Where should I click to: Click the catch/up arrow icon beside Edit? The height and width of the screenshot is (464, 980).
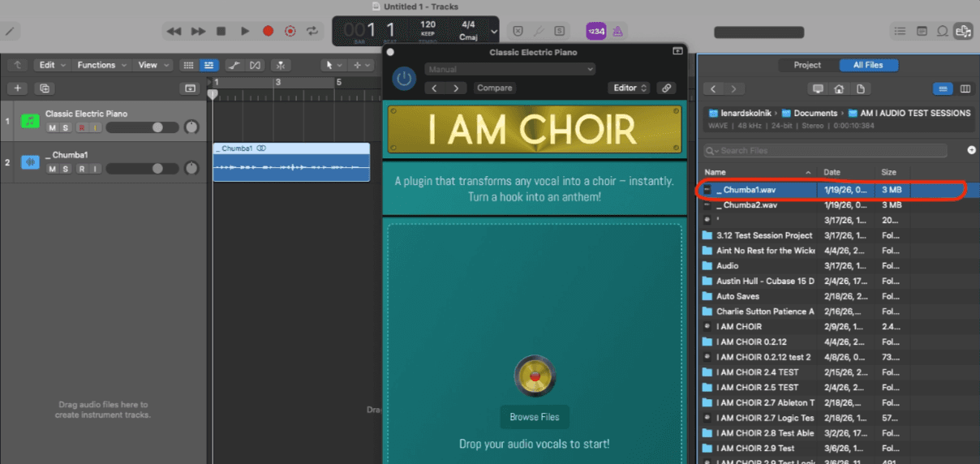18,65
